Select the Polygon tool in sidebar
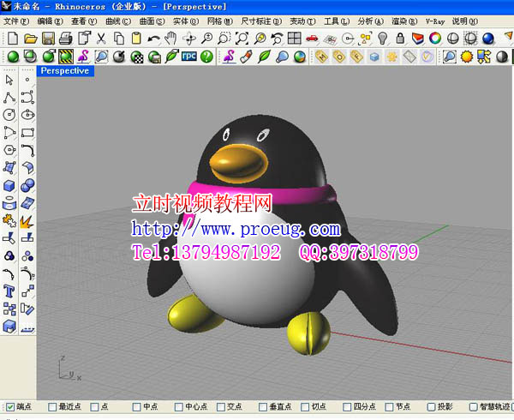Image resolution: width=514 pixels, height=420 pixels. coord(9,150)
